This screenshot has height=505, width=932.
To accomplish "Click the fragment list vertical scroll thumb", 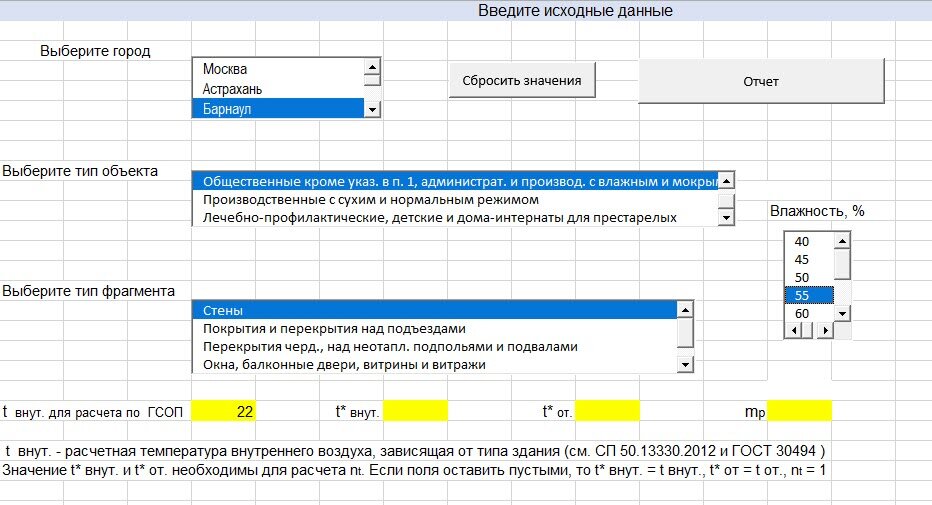I will 685,332.
